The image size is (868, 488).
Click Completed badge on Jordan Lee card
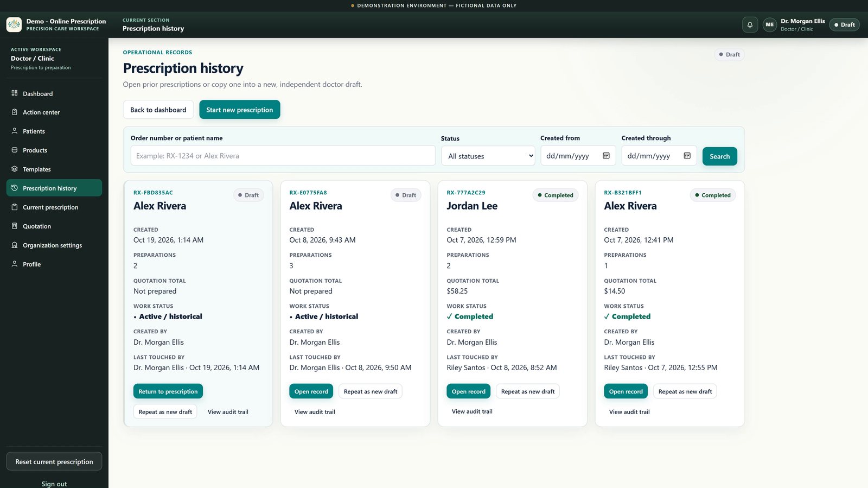555,195
